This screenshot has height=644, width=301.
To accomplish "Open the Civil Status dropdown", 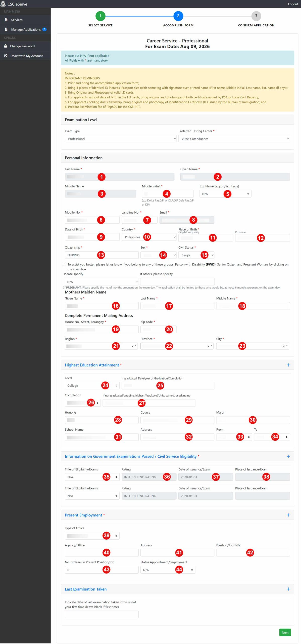I will [x=196, y=255].
